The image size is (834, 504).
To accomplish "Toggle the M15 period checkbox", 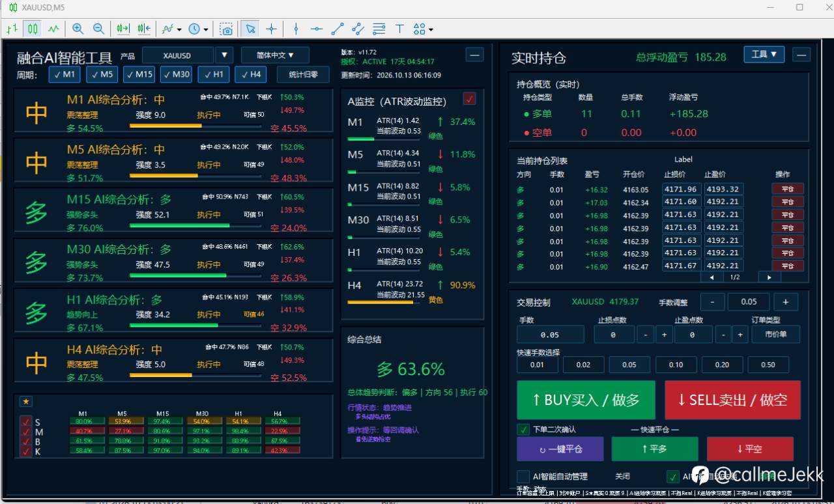I will tap(139, 74).
